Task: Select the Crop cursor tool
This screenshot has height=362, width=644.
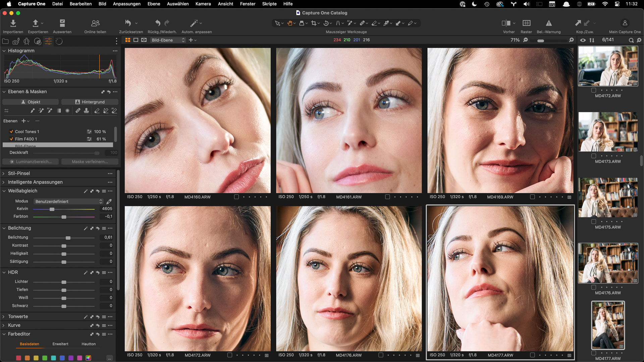Action: coord(314,23)
